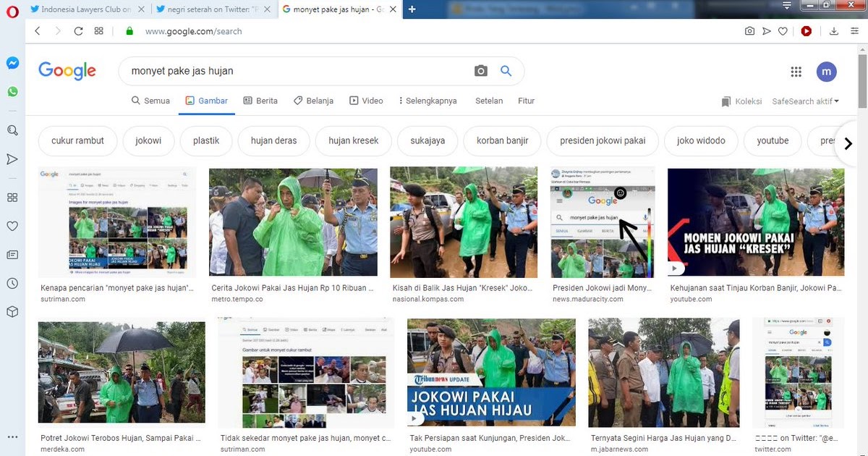Expand the SafeSearch aktif dropdown
The width and height of the screenshot is (868, 456).
tap(806, 101)
